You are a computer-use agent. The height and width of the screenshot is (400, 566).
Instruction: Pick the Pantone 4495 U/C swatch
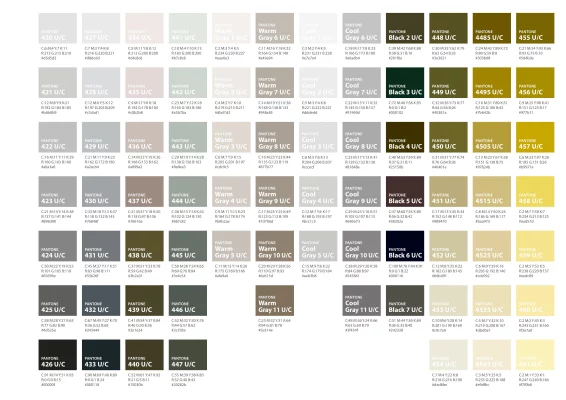pyautogui.click(x=492, y=83)
